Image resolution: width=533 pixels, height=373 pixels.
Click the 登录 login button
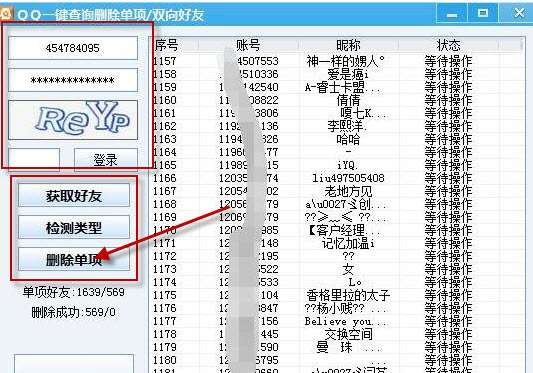click(x=106, y=159)
